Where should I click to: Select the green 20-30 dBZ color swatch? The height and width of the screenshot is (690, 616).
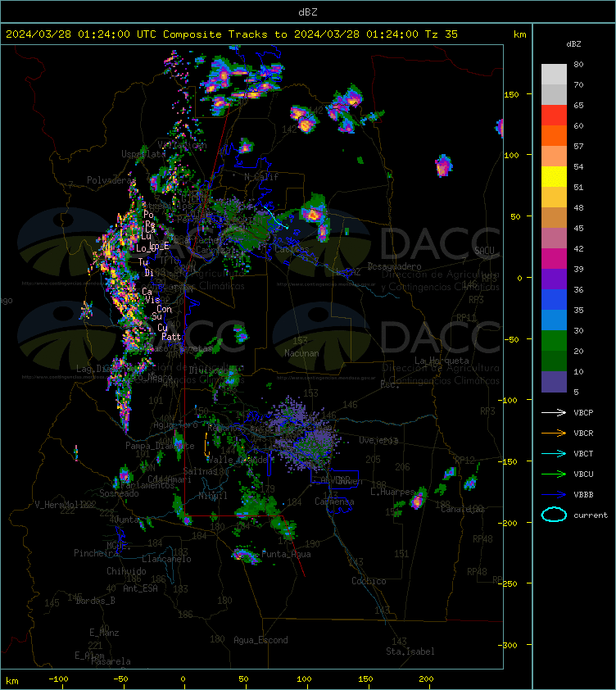pos(554,340)
